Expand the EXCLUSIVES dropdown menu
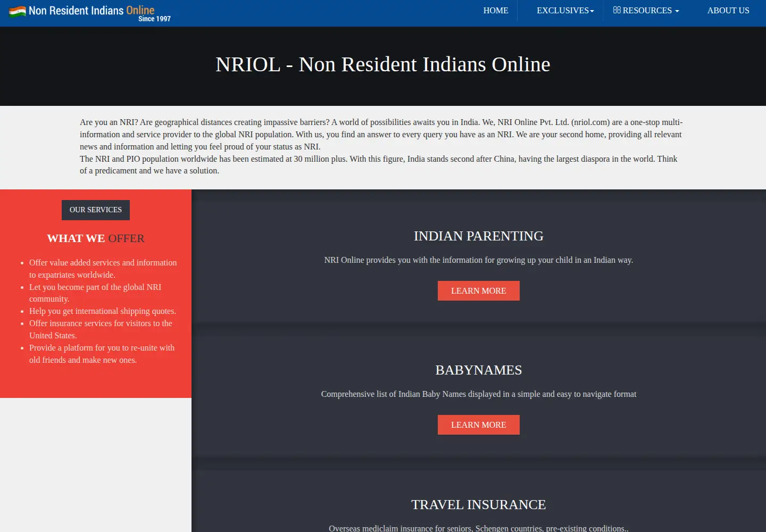 coord(565,11)
